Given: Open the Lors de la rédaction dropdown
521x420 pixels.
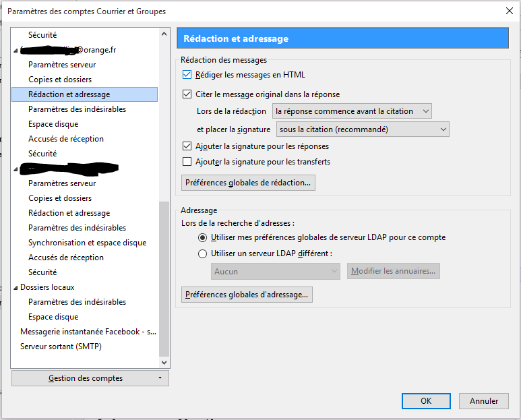Looking at the screenshot, I should tap(352, 111).
